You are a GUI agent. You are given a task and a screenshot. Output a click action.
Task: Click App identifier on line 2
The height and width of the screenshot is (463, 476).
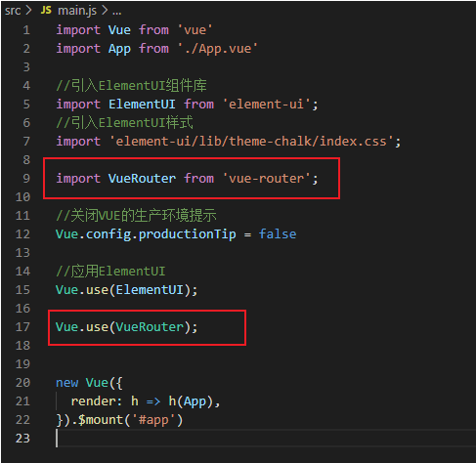tap(119, 49)
